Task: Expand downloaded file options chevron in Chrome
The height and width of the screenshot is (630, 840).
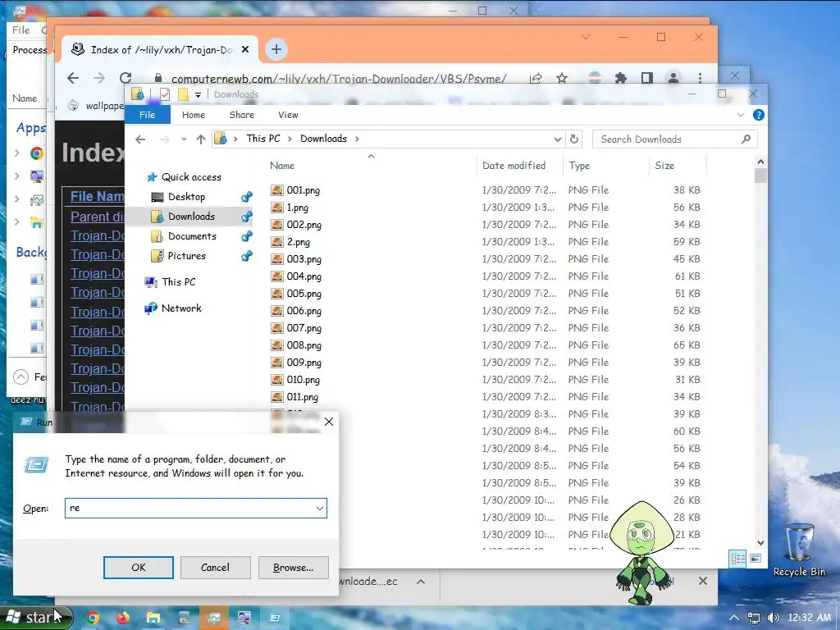Action: (421, 582)
